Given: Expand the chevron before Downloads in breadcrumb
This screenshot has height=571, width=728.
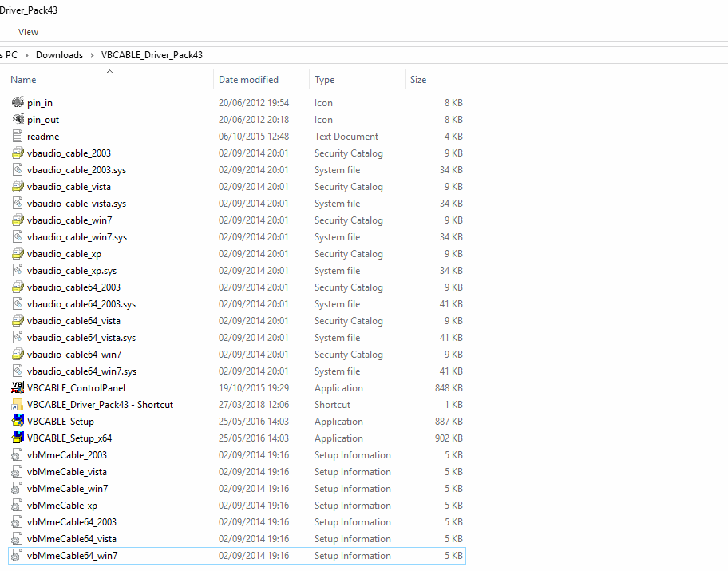Looking at the screenshot, I should [x=26, y=55].
